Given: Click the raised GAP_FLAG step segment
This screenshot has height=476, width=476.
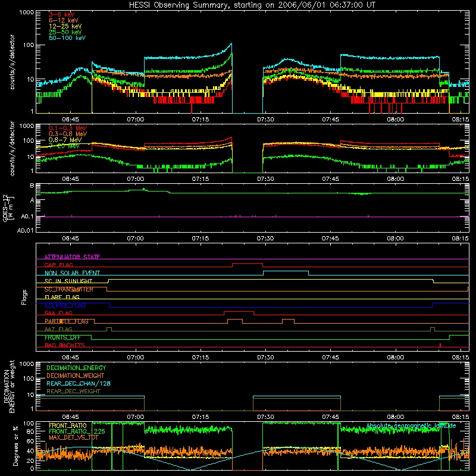Looking at the screenshot, I should [x=248, y=264].
